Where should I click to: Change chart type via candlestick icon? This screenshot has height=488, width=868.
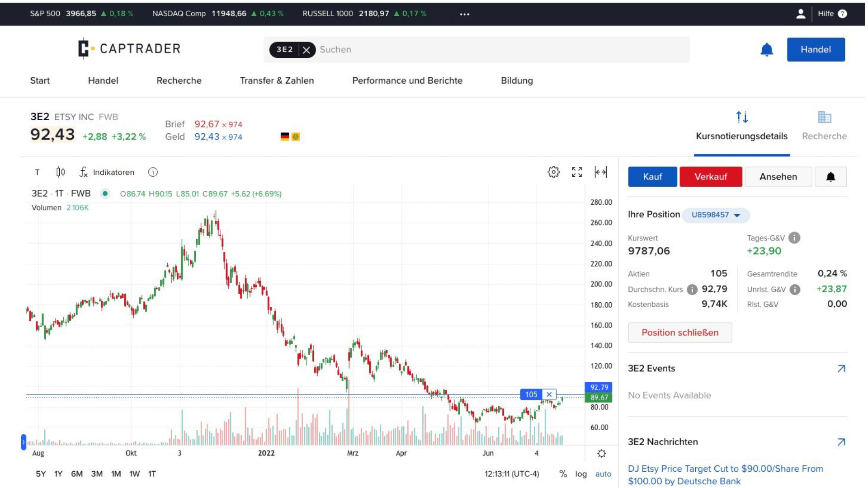click(x=61, y=172)
